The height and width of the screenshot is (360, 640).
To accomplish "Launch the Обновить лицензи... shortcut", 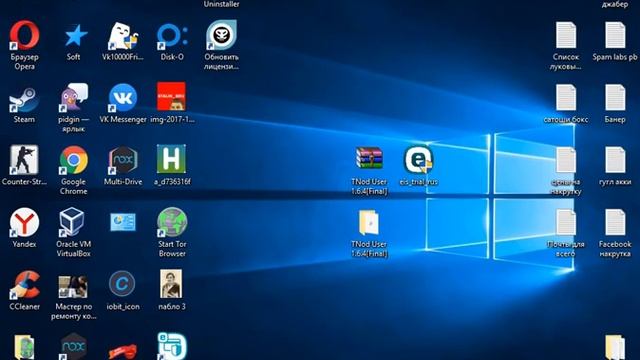I will coord(221,35).
